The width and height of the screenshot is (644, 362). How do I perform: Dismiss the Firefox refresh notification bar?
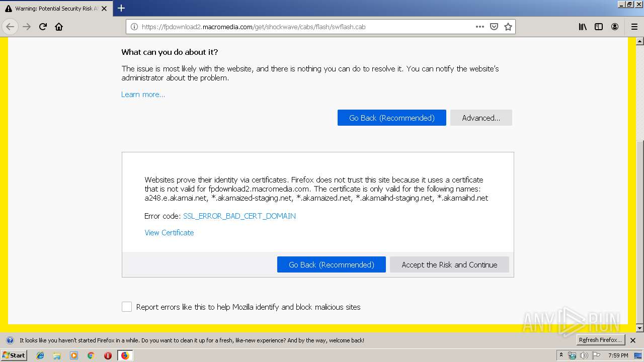[633, 340]
